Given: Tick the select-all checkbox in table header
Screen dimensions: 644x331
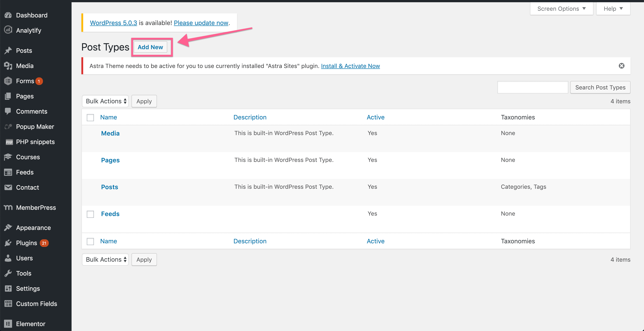Looking at the screenshot, I should tap(90, 117).
